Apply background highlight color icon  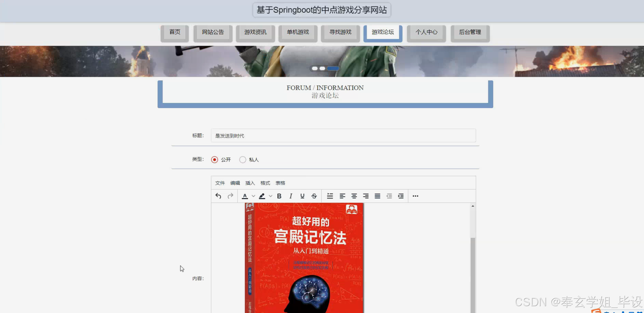pos(262,196)
